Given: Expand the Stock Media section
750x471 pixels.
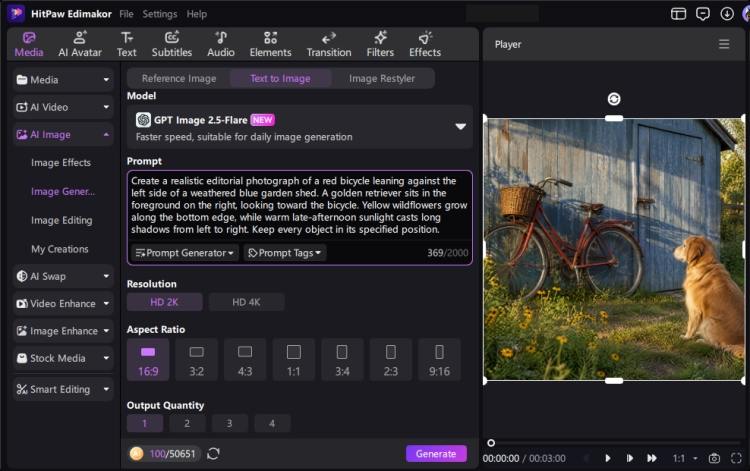Looking at the screenshot, I should tap(63, 358).
